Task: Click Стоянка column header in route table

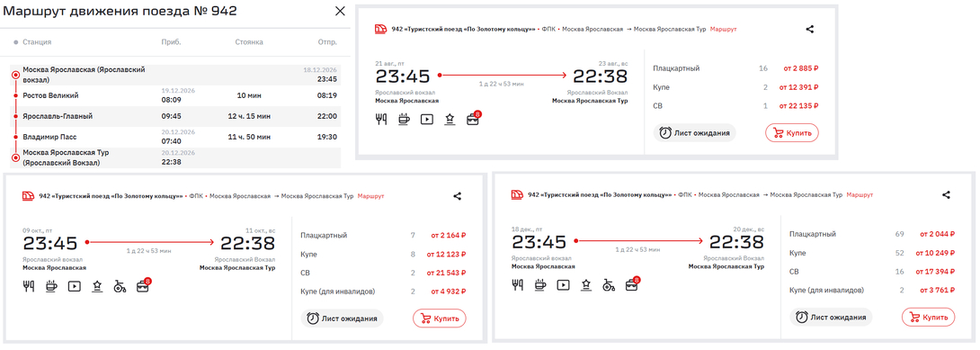Action: pos(249,42)
